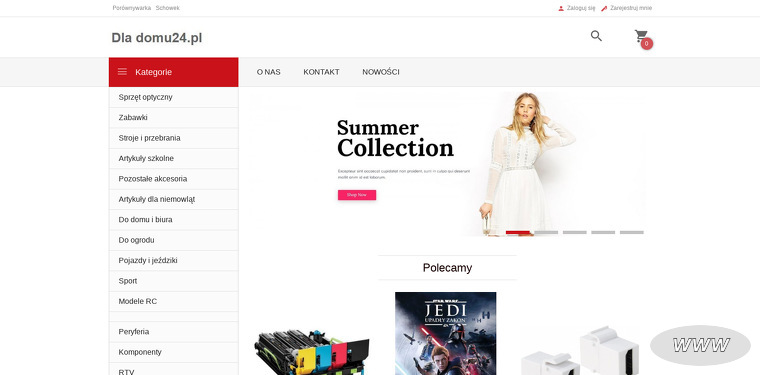The height and width of the screenshot is (375, 760).
Task: Select Zabawki category
Action: coord(174,117)
